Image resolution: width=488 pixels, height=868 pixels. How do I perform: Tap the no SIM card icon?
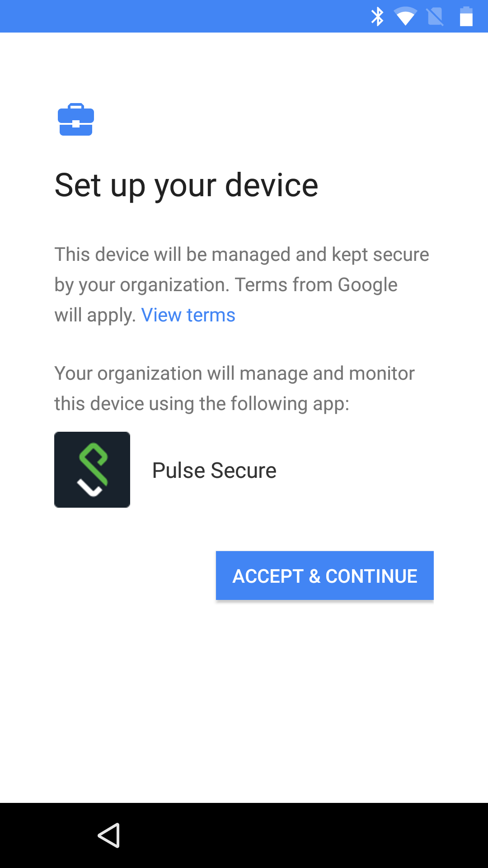click(435, 17)
